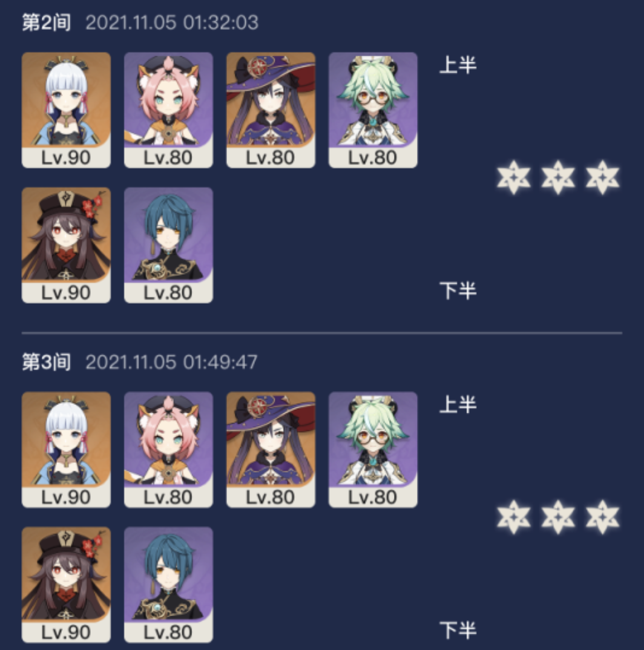Click third star icon of chamber 2
This screenshot has width=644, height=650.
pos(602,177)
